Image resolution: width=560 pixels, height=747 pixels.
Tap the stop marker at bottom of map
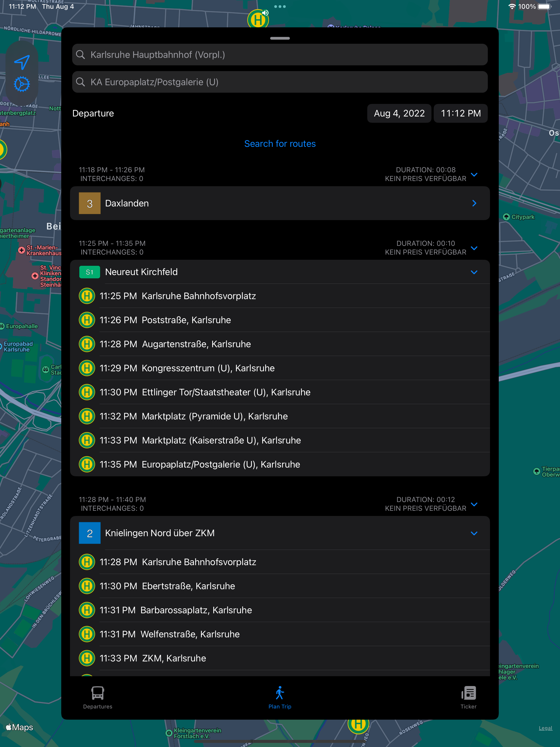pyautogui.click(x=358, y=725)
